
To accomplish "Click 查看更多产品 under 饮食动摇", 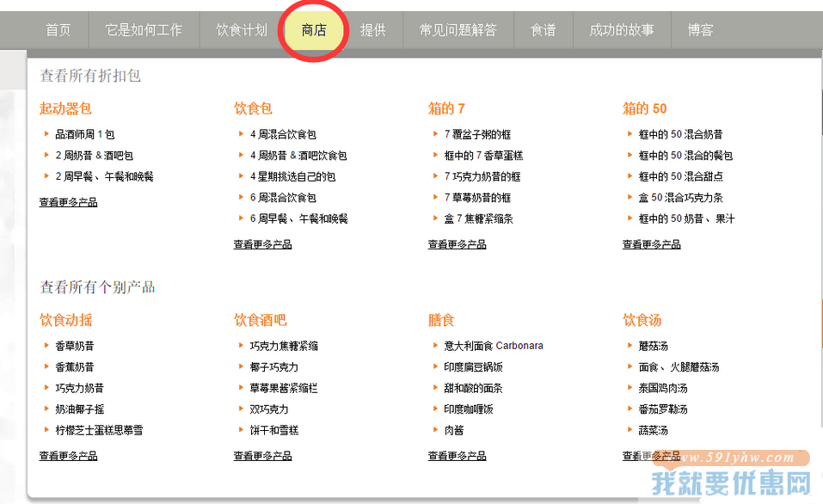I will tap(68, 456).
